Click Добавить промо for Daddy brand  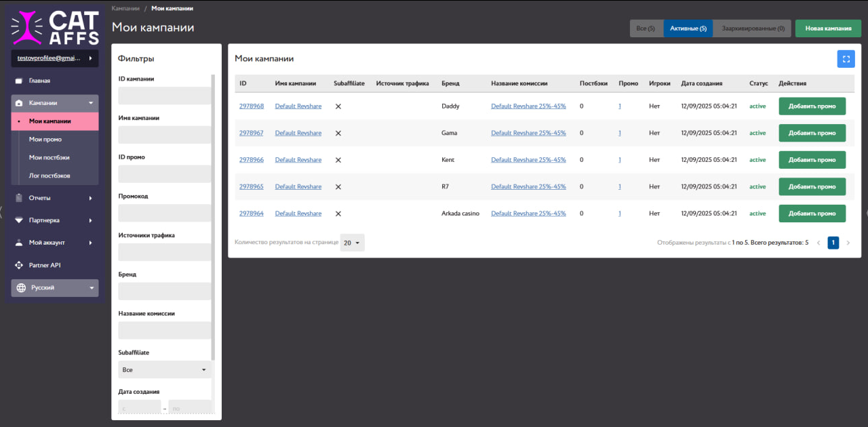[x=812, y=106]
